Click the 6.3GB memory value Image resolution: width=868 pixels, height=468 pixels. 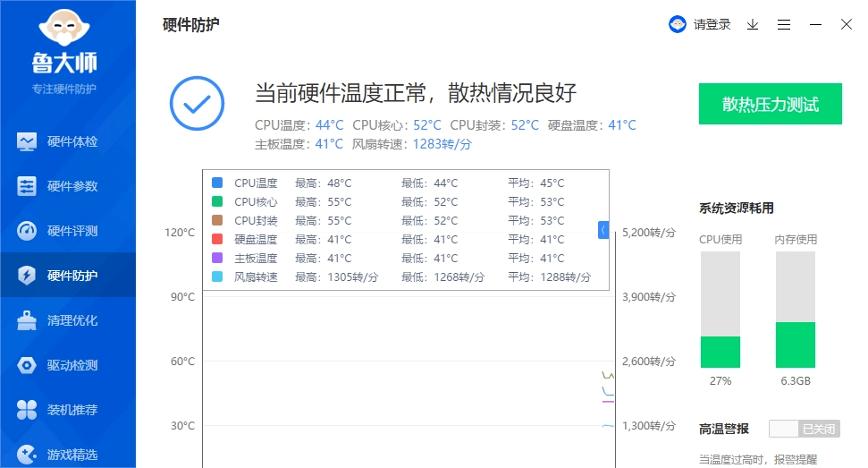[796, 381]
